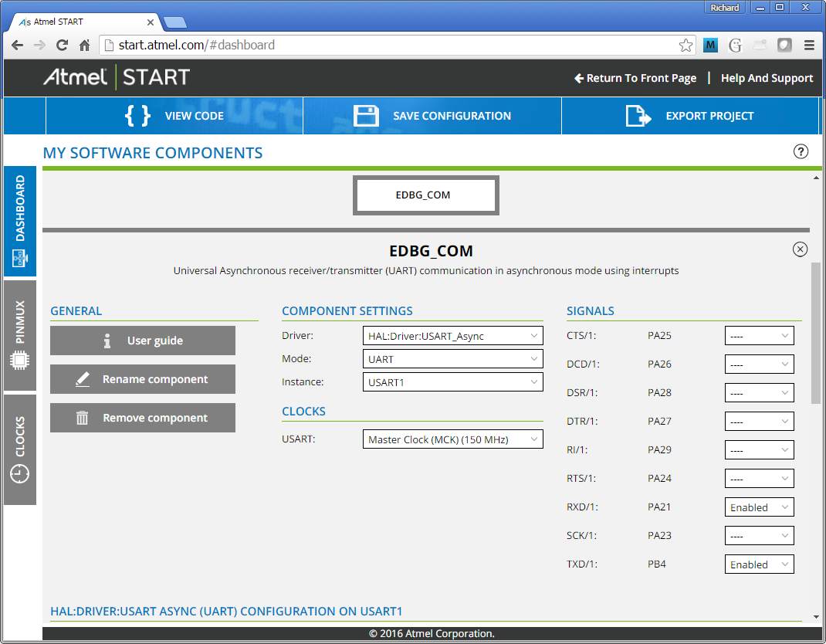Click the vertical scrollbar thumb

(x=815, y=333)
